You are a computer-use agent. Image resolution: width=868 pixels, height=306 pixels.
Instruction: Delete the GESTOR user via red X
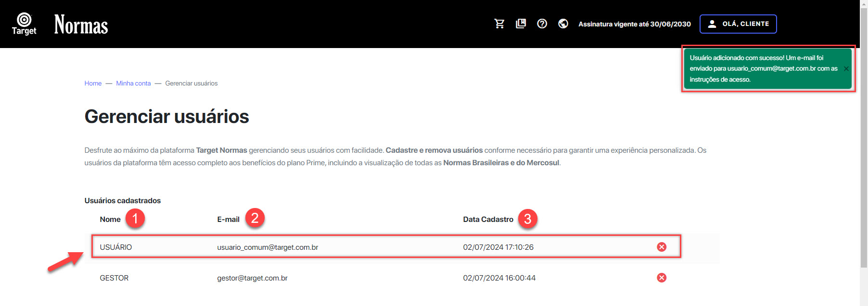point(662,278)
